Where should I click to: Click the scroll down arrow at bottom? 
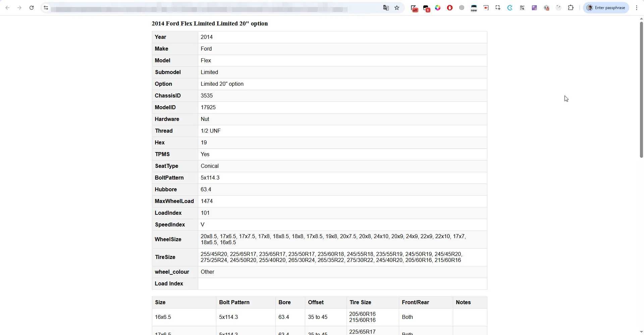click(641, 332)
